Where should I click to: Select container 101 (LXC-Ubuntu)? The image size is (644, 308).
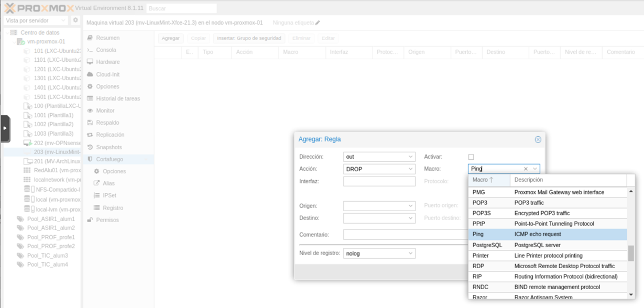coord(57,51)
